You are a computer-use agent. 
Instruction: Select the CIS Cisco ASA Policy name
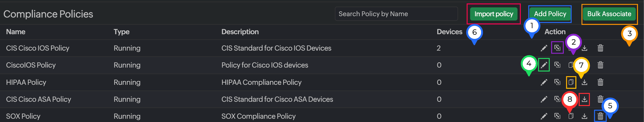(x=38, y=99)
